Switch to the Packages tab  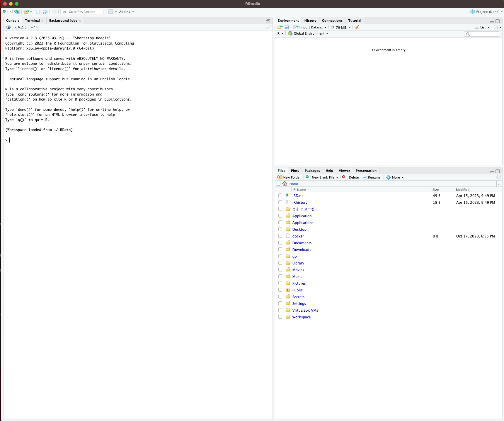click(312, 171)
